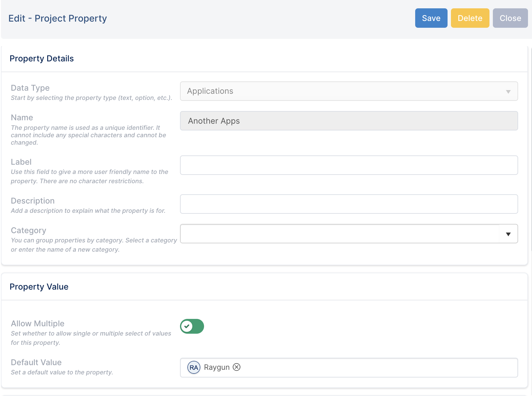Click the Close button
This screenshot has height=396, width=532.
coord(510,18)
